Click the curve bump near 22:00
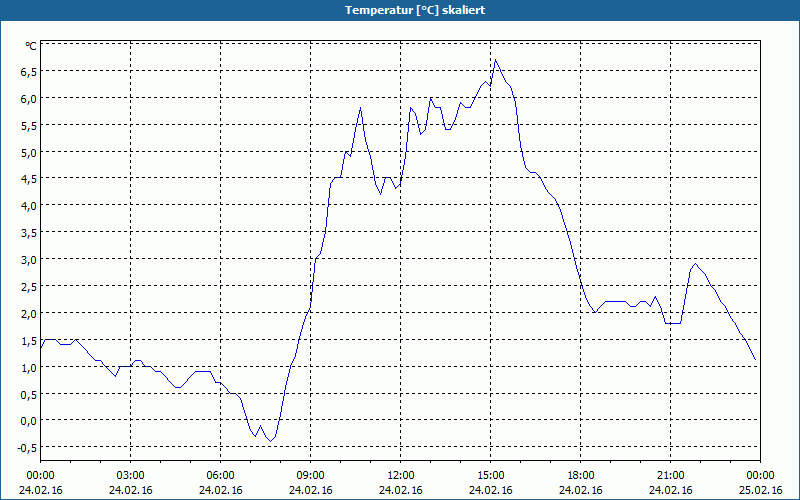Viewport: 800px width, 500px height. pyautogui.click(x=695, y=264)
